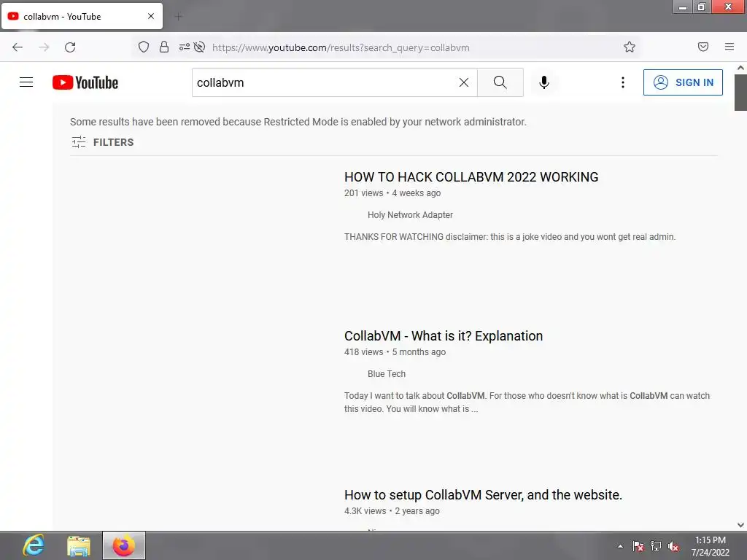Open Action Center flag icon
This screenshot has height=560, width=747.
[638, 546]
